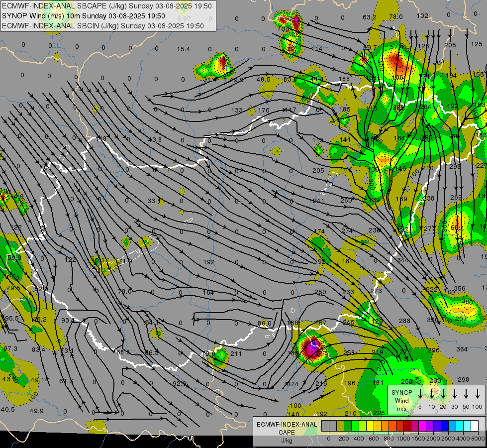
Task: Click the 400 tick label under color bar
Action: 359,439
